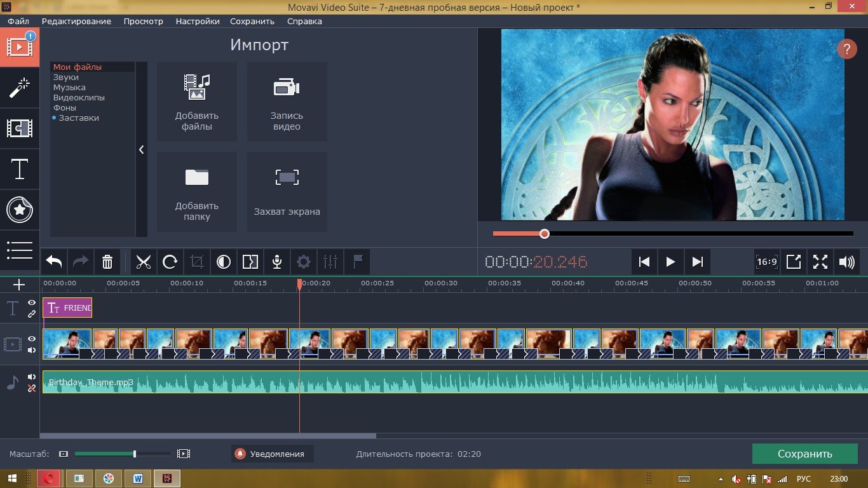868x488 pixels.
Task: Click the microphone record audio icon
Action: [277, 262]
